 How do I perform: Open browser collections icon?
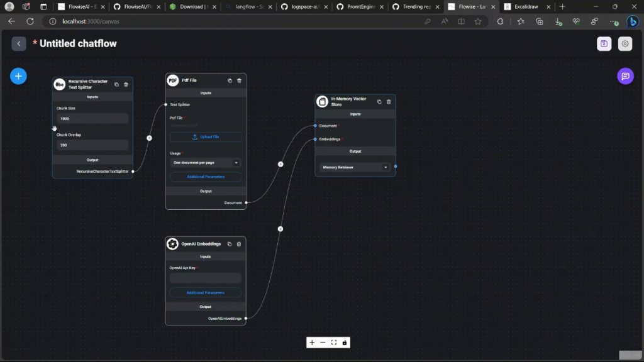[x=539, y=21]
